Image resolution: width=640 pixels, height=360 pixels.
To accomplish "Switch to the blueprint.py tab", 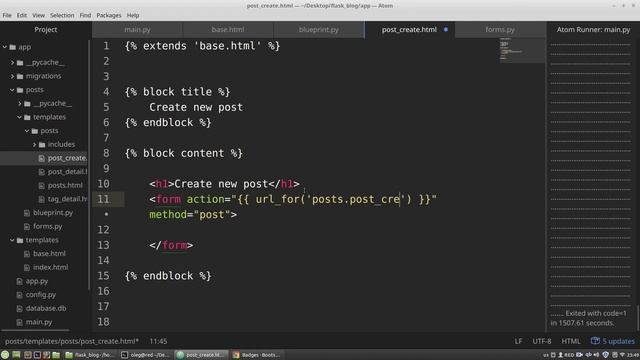I will 318,29.
